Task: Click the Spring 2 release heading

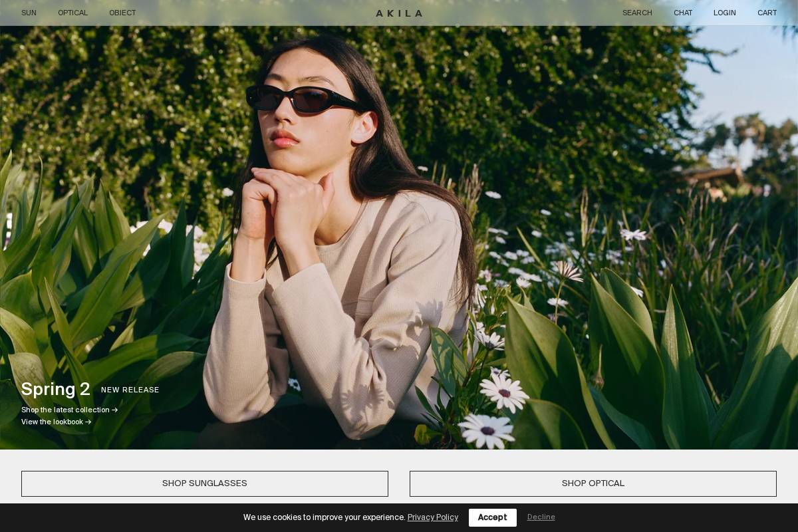Action: click(55, 389)
